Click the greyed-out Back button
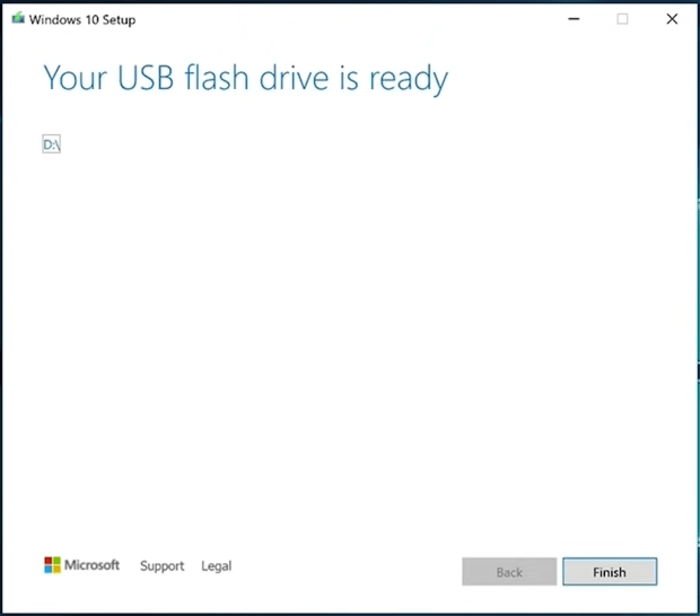Image resolution: width=700 pixels, height=616 pixels. (509, 571)
